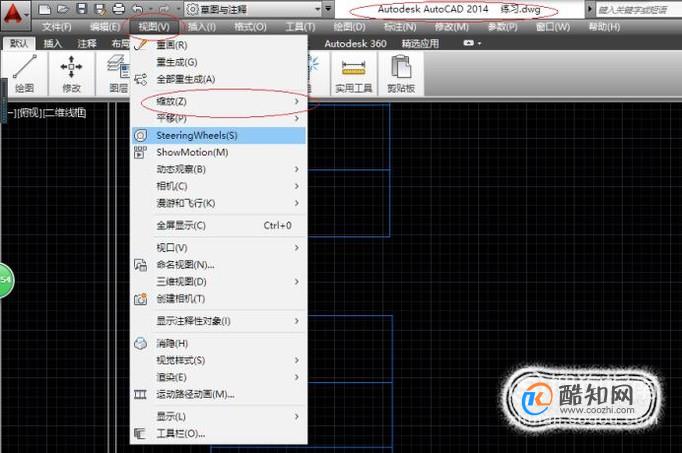682x453 pixels.
Task: Expand the search box arrow left of search field
Action: (590, 9)
